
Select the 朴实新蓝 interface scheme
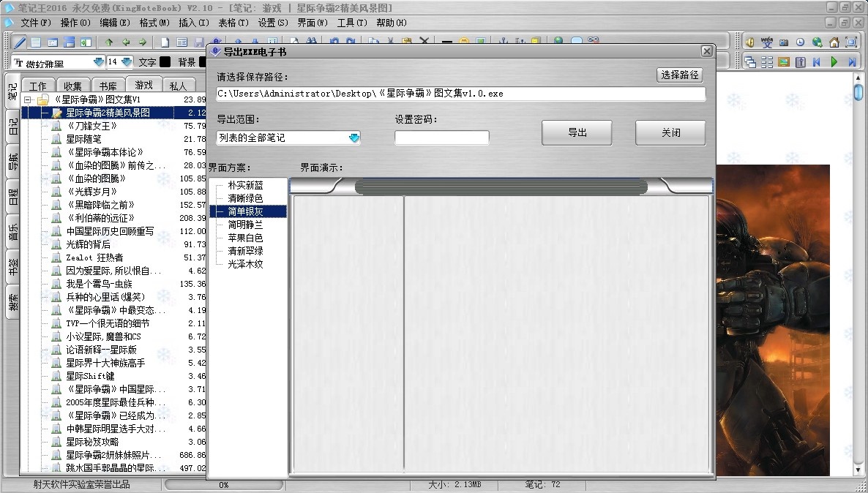pyautogui.click(x=245, y=185)
